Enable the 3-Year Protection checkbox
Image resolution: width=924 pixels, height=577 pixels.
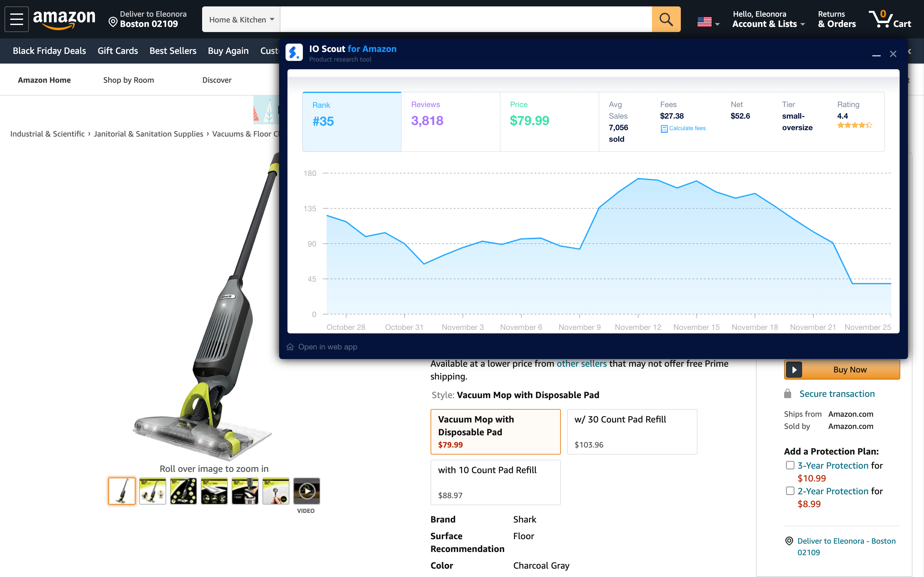tap(790, 465)
